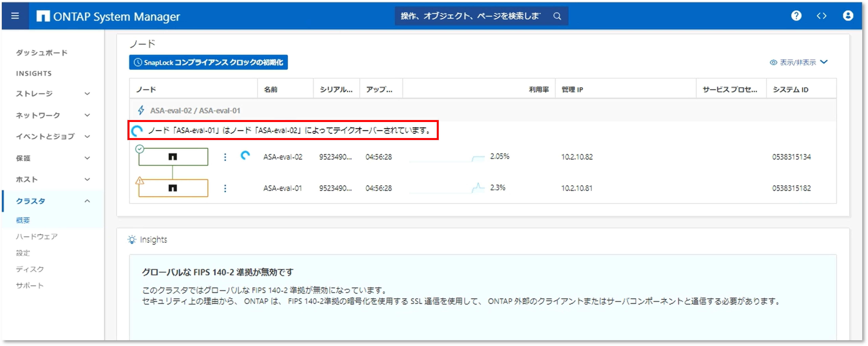
Task: Click the ASA-eval-02 / ASA-eval-01 group row
Action: [483, 110]
